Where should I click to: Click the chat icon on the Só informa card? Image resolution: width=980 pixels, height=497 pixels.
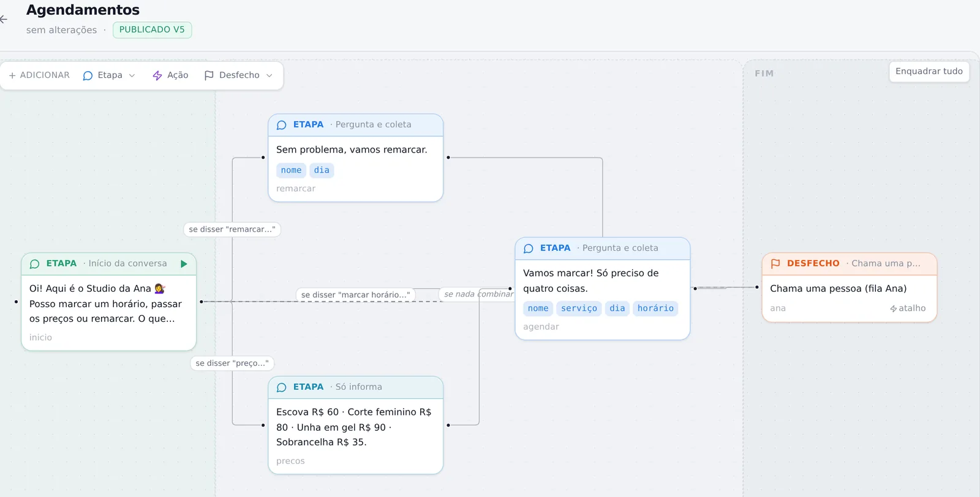pos(282,387)
